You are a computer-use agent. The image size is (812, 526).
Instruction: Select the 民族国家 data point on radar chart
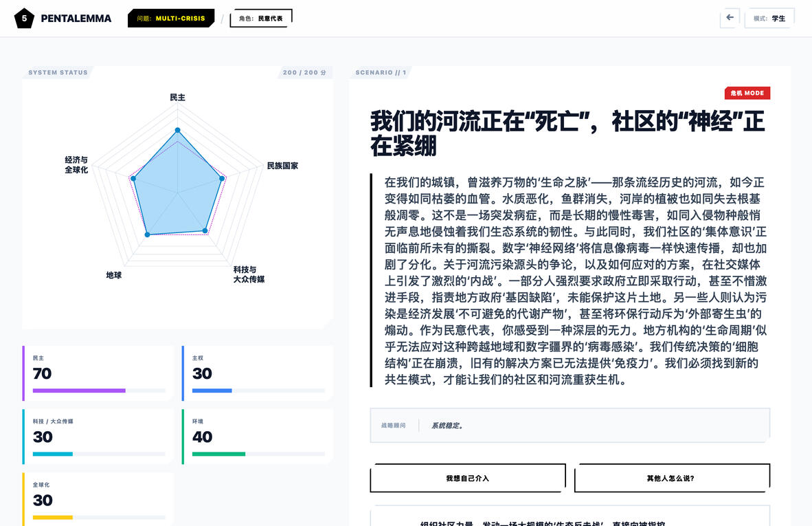222,178
